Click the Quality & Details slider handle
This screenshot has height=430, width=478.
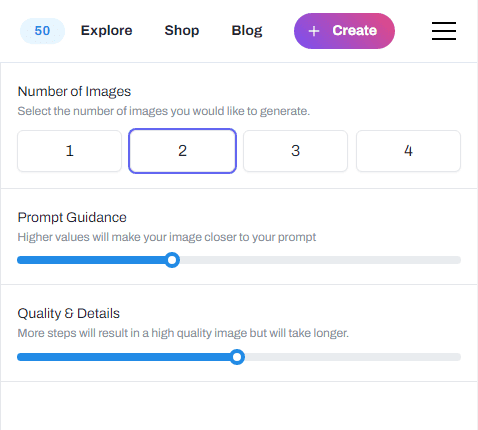tap(237, 357)
